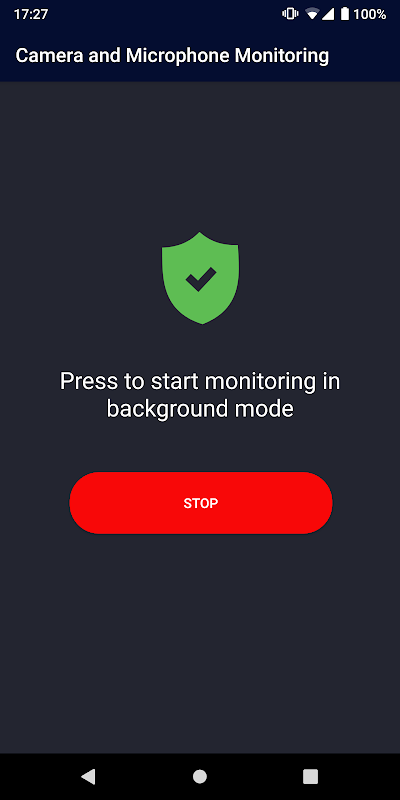Image resolution: width=400 pixels, height=800 pixels.
Task: Tap the word 'Camera' in the header
Action: pos(49,56)
